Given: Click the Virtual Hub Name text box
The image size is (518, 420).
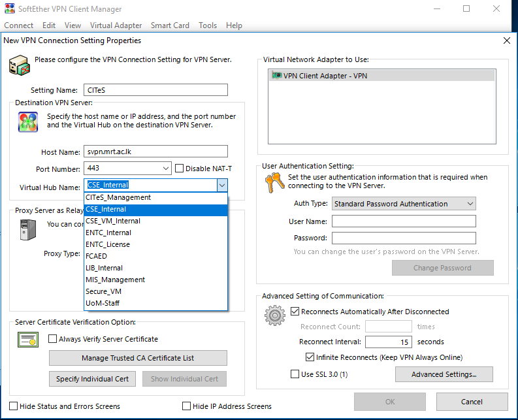Looking at the screenshot, I should point(151,185).
